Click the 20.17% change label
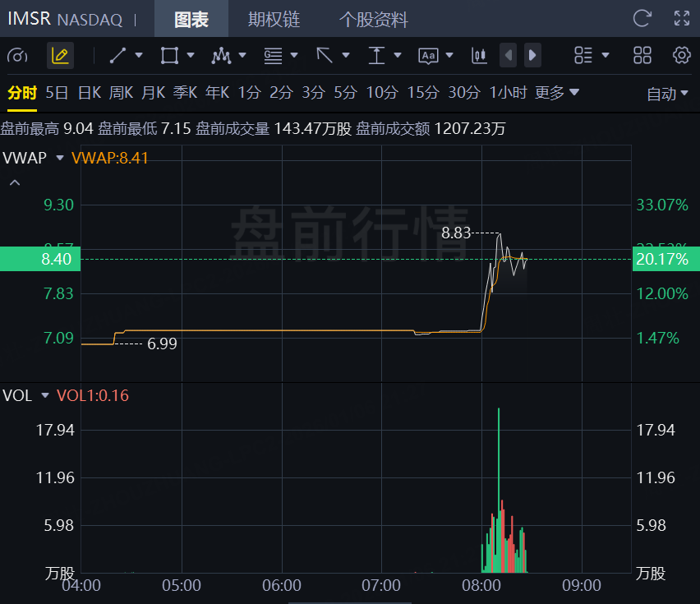The image size is (700, 604). click(x=666, y=259)
